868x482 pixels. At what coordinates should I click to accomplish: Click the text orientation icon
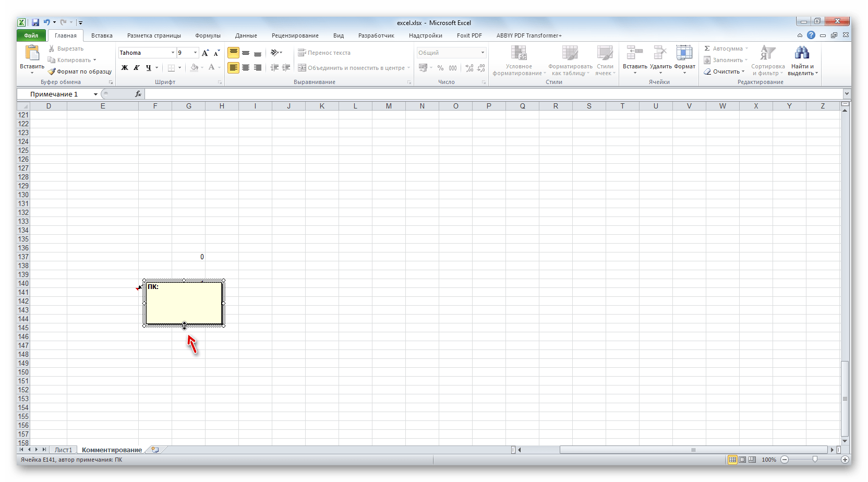274,53
